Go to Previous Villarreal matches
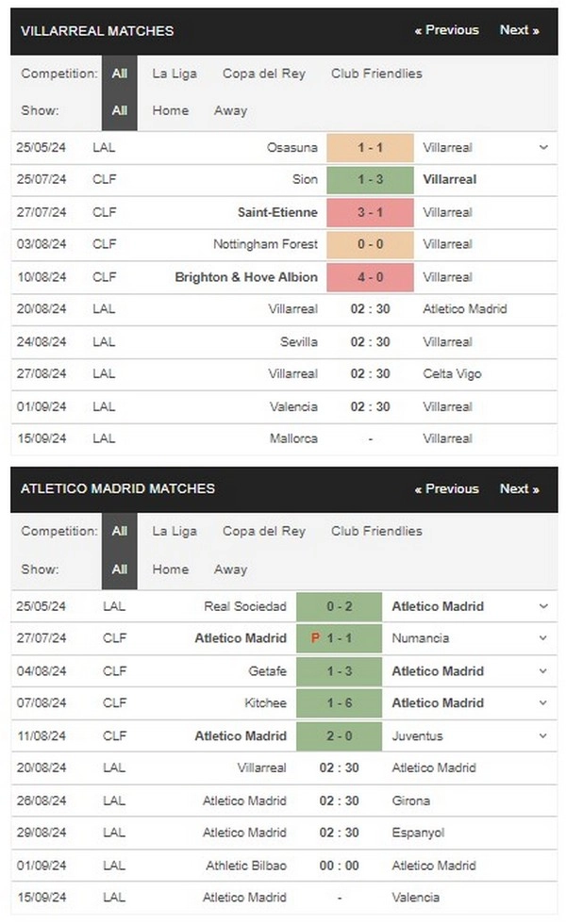 click(x=447, y=30)
